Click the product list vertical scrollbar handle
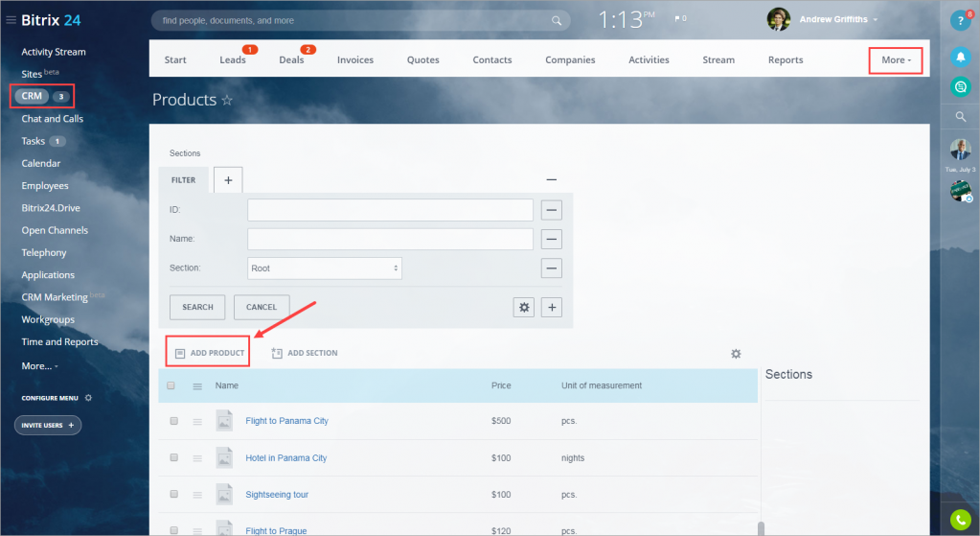This screenshot has height=536, width=980. (761, 528)
